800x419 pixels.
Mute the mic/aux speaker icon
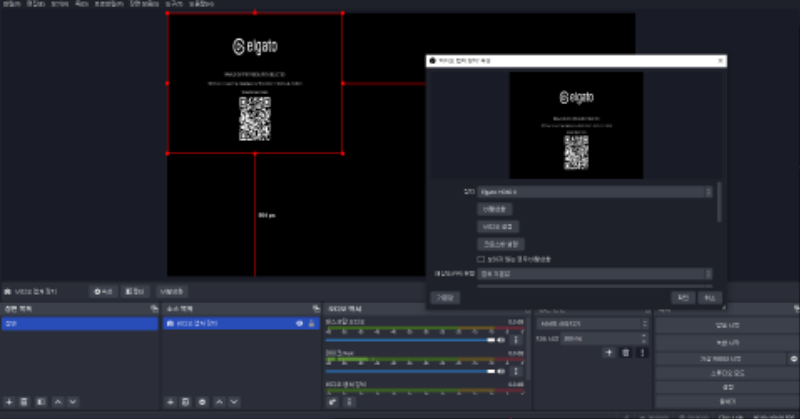point(502,371)
